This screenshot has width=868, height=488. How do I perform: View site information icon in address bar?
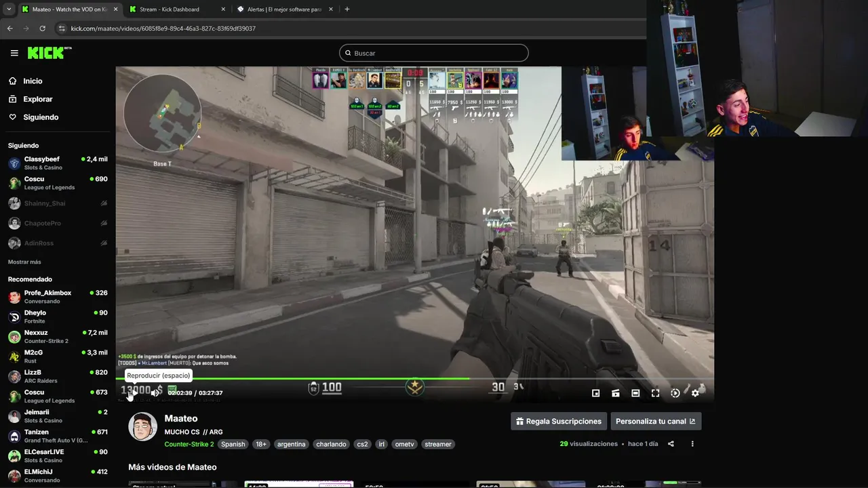(x=62, y=28)
